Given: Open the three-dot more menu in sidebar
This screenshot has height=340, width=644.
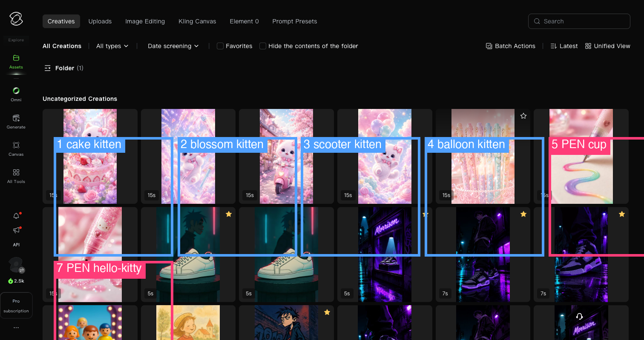Looking at the screenshot, I should pos(16,328).
